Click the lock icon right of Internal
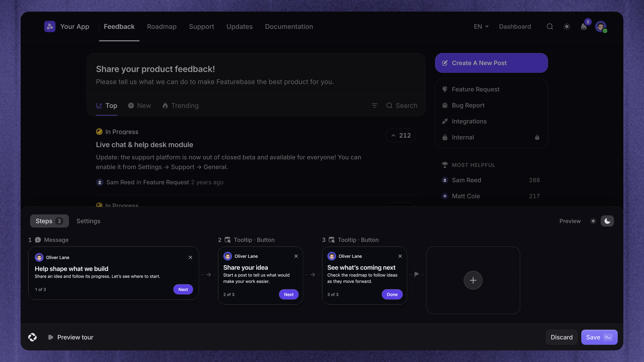644x362 pixels. pyautogui.click(x=537, y=137)
